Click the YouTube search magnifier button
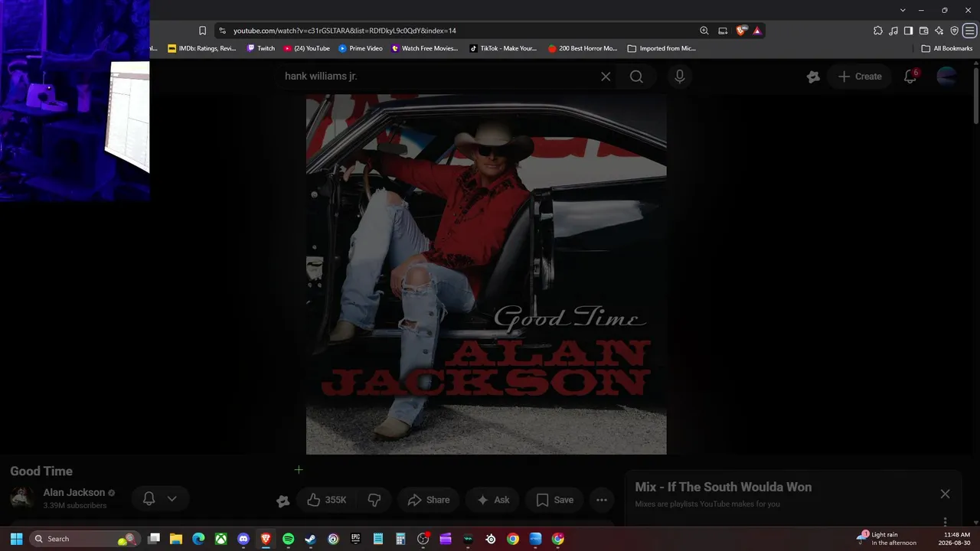Viewport: 980px width, 551px height. pyautogui.click(x=636, y=77)
